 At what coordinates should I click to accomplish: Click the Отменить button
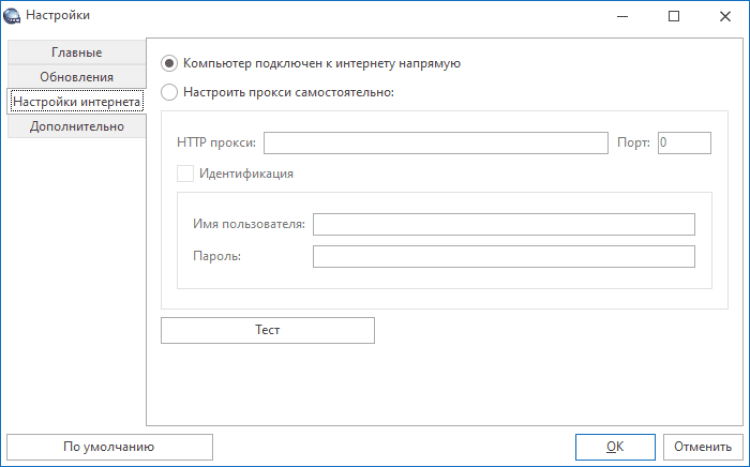(x=702, y=446)
